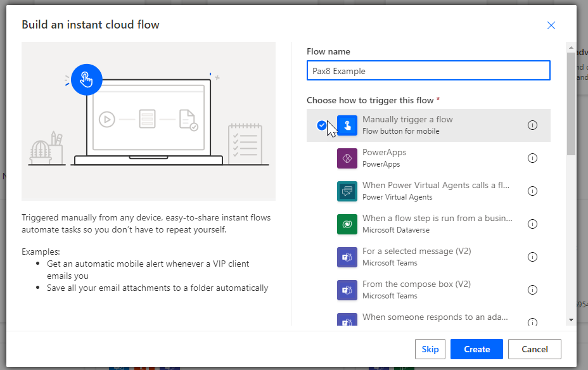
Task: Click the Cancel button
Action: coord(534,349)
